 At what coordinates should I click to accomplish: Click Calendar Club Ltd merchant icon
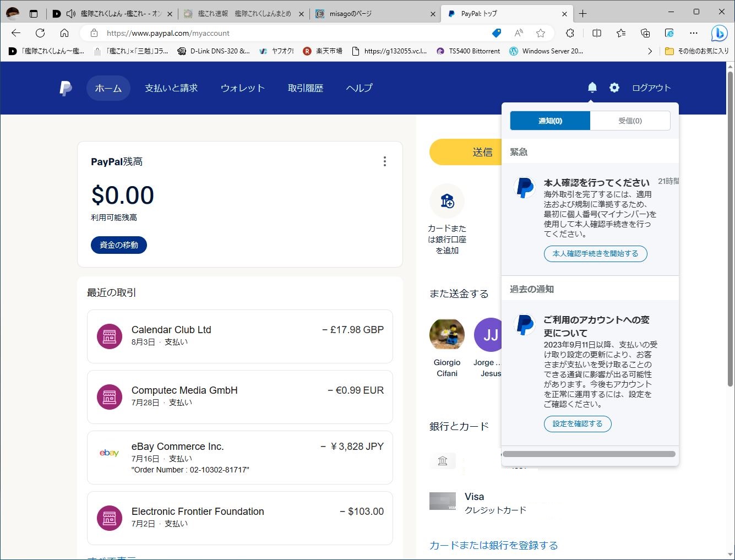(110, 336)
